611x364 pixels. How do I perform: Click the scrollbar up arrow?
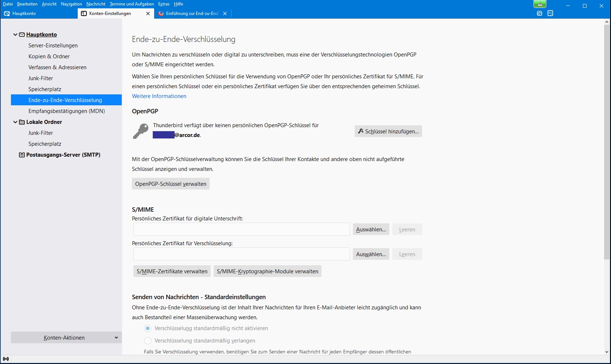click(x=607, y=22)
